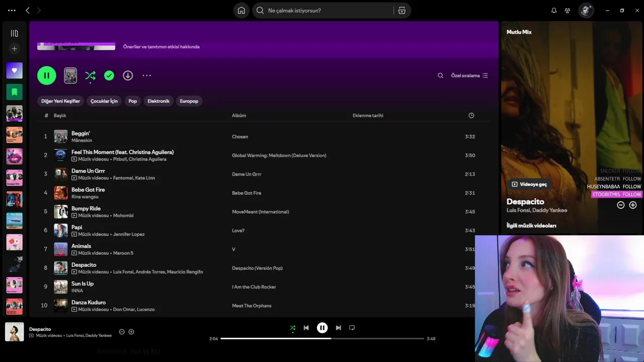Skip to previous track
The width and height of the screenshot is (644, 362).
[x=306, y=328]
